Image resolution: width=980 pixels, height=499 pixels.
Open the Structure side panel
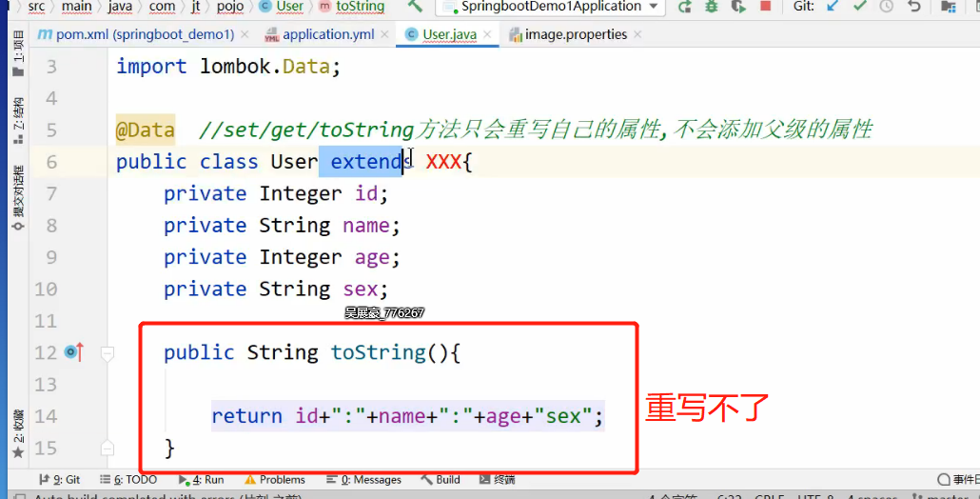coord(19,121)
